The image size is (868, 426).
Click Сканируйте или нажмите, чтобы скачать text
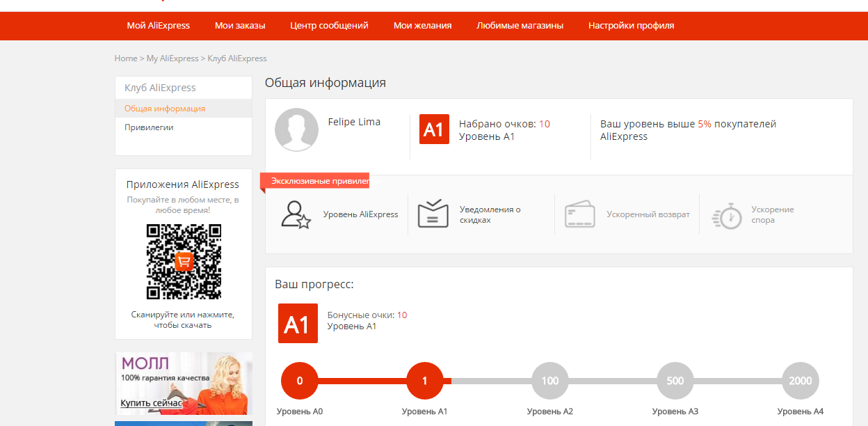[183, 319]
